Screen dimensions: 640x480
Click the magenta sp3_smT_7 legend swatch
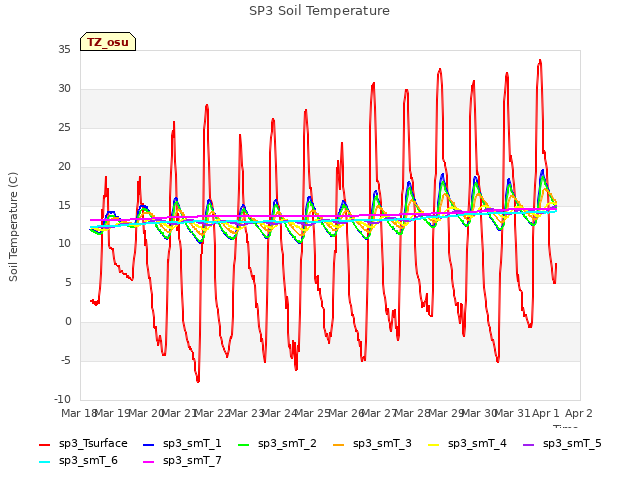point(149,462)
